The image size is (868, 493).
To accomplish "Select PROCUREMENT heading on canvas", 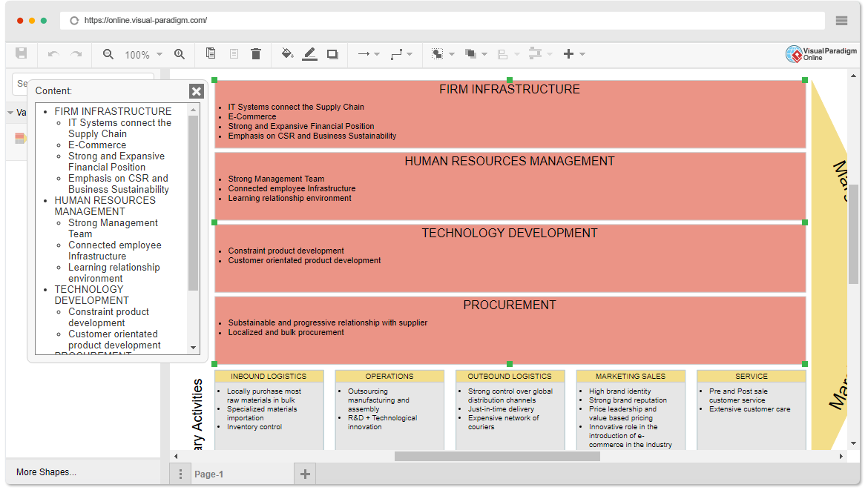I will [509, 305].
